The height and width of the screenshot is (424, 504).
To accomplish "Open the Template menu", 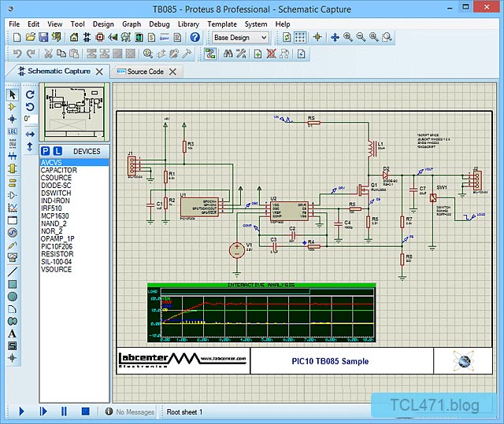I will pos(221,24).
